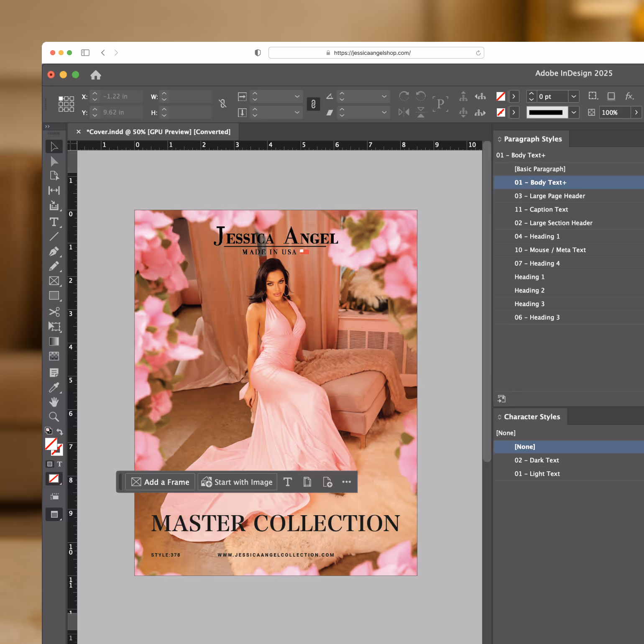Viewport: 644px width, 644px height.
Task: Click the Character Styles panel tab
Action: click(532, 417)
